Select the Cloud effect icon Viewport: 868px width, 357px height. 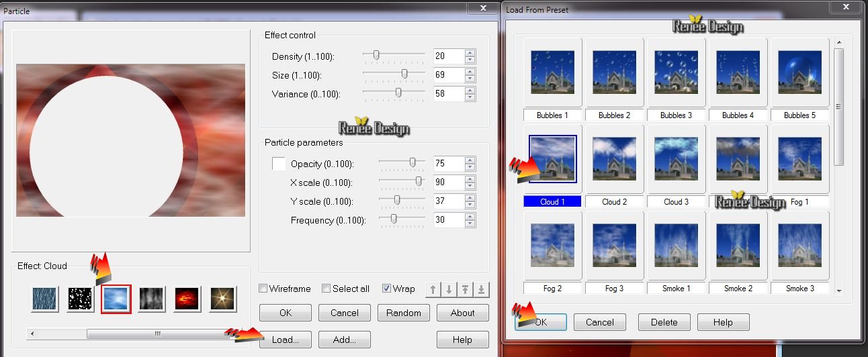[116, 299]
